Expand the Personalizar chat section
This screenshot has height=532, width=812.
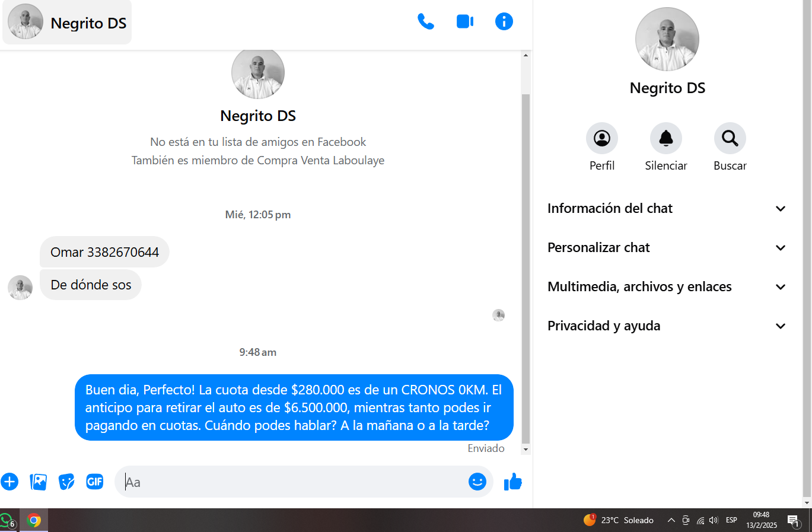[x=667, y=248]
